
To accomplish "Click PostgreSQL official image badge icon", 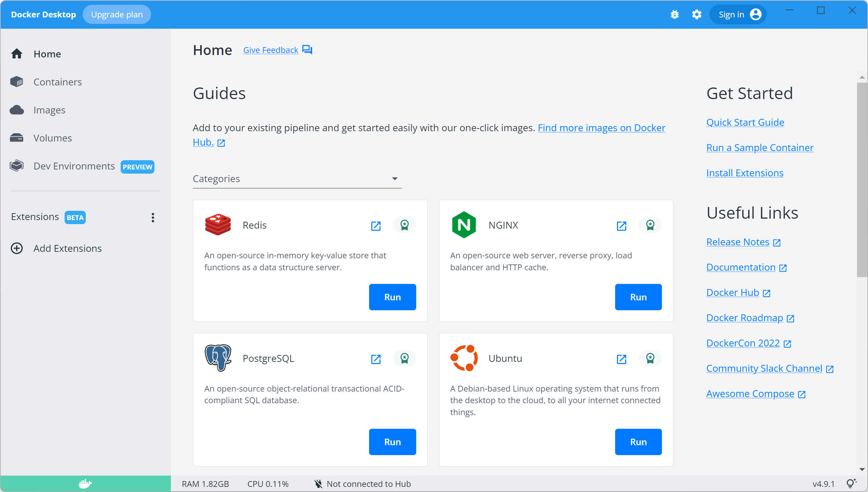I will tap(404, 358).
